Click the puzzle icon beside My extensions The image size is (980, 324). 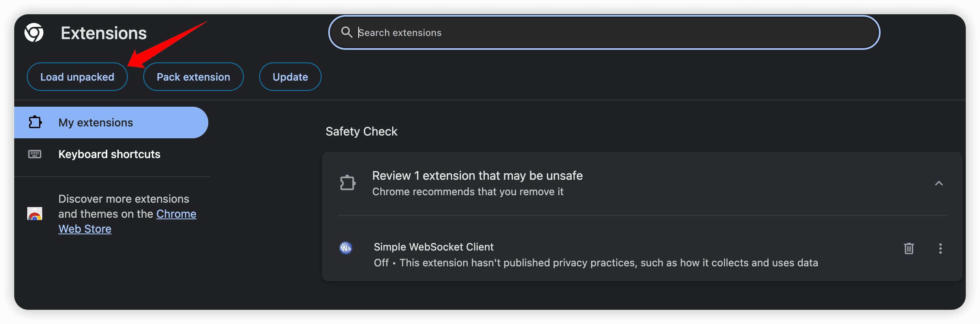pos(35,122)
